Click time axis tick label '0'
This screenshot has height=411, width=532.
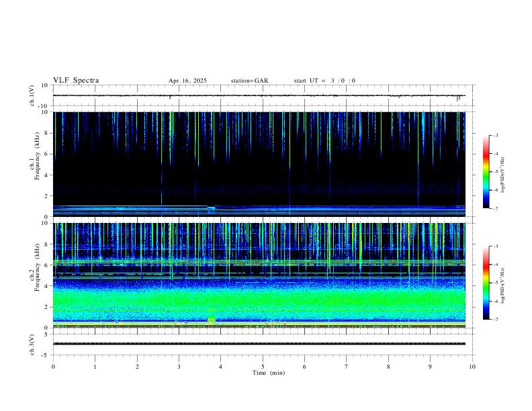coord(53,367)
